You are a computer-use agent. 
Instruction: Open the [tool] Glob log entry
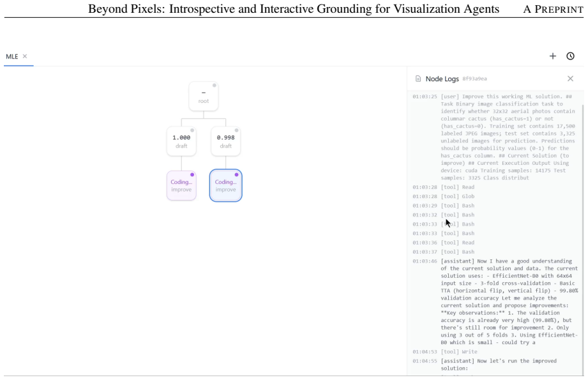click(444, 196)
